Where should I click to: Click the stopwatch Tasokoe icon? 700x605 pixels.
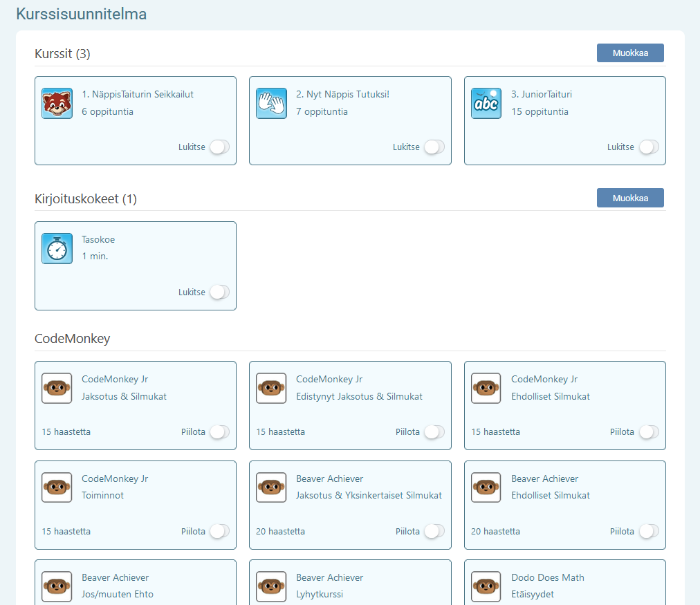point(57,248)
